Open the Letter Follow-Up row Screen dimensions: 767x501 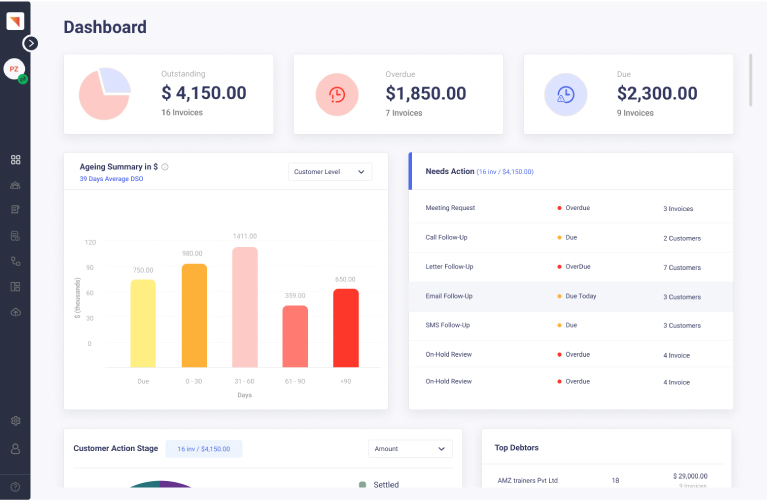click(571, 267)
